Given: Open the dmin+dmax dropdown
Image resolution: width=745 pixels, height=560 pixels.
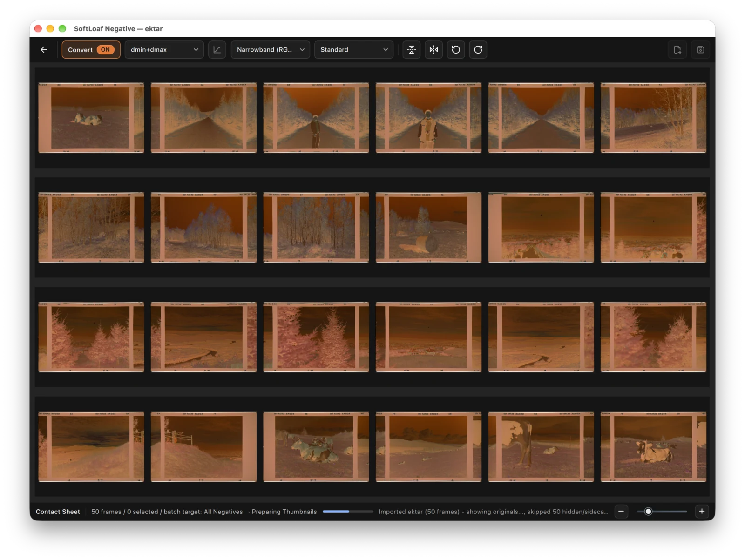Looking at the screenshot, I should pyautogui.click(x=164, y=50).
